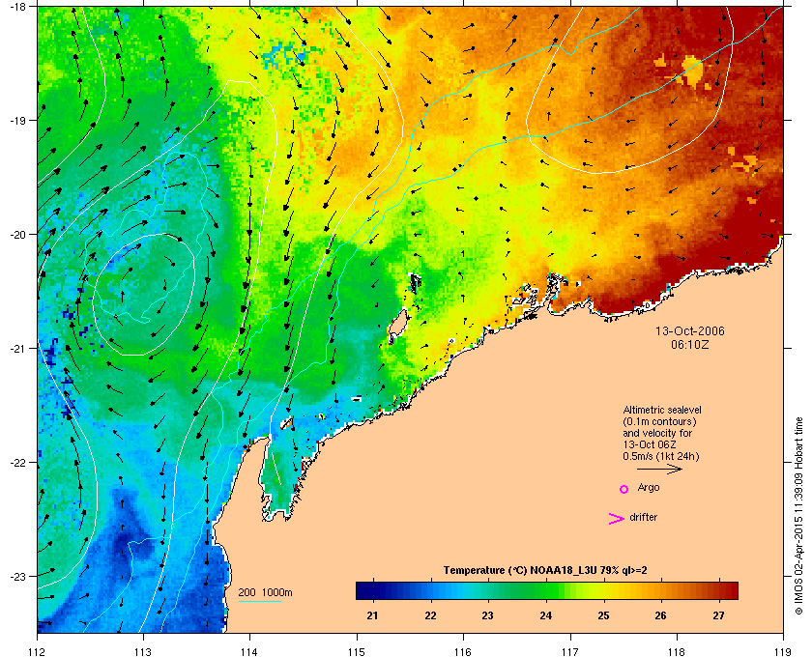Viewport: 812px width, 657px height.
Task: Click the temperature color bar
Action: [x=547, y=590]
